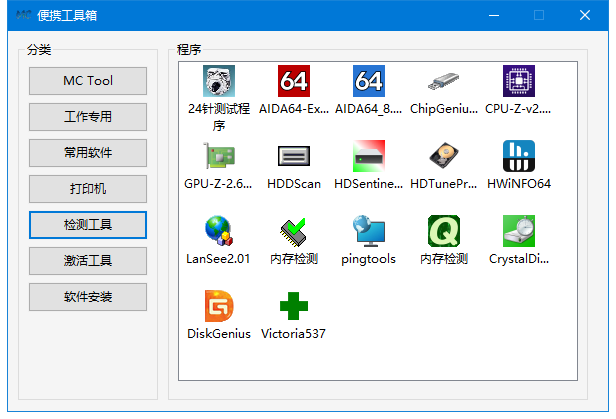Show the 打印机 category
This screenshot has width=616, height=419.
88,189
